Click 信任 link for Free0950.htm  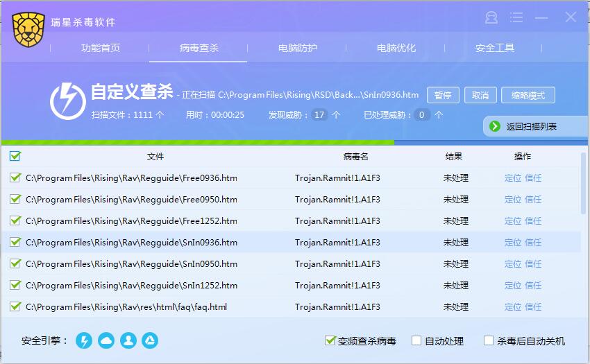533,199
